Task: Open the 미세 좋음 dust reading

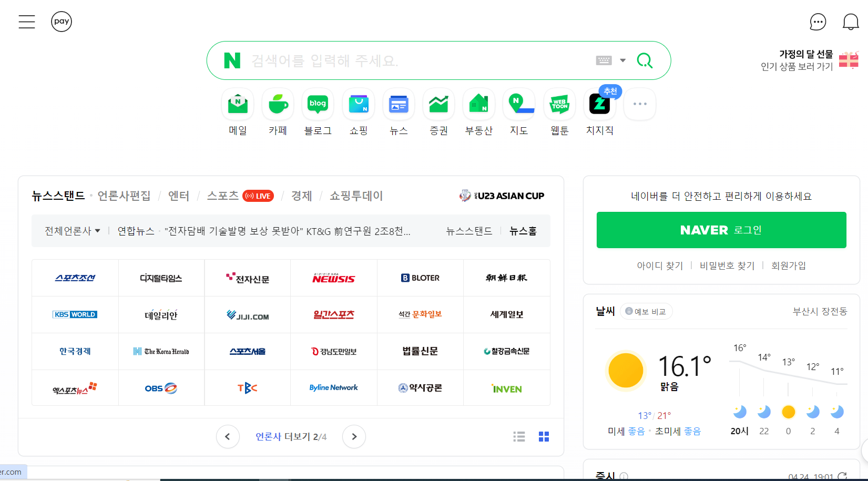Action: pyautogui.click(x=626, y=431)
